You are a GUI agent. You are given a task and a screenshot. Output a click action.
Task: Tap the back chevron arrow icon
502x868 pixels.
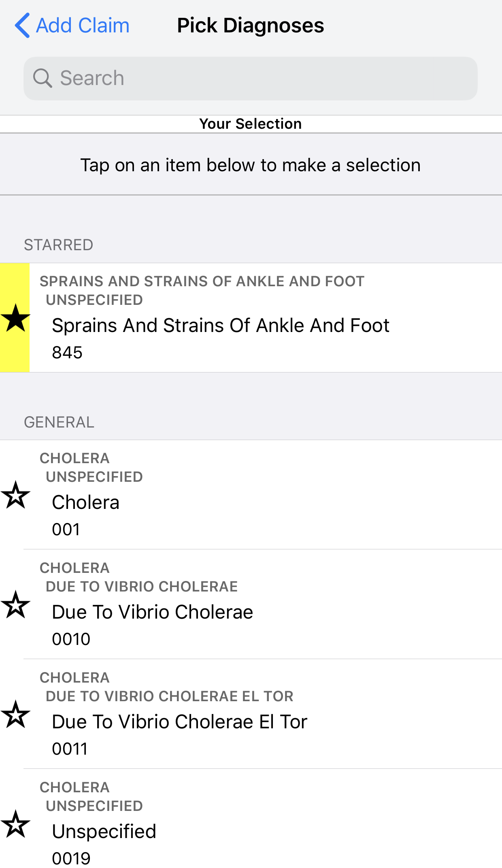point(22,26)
